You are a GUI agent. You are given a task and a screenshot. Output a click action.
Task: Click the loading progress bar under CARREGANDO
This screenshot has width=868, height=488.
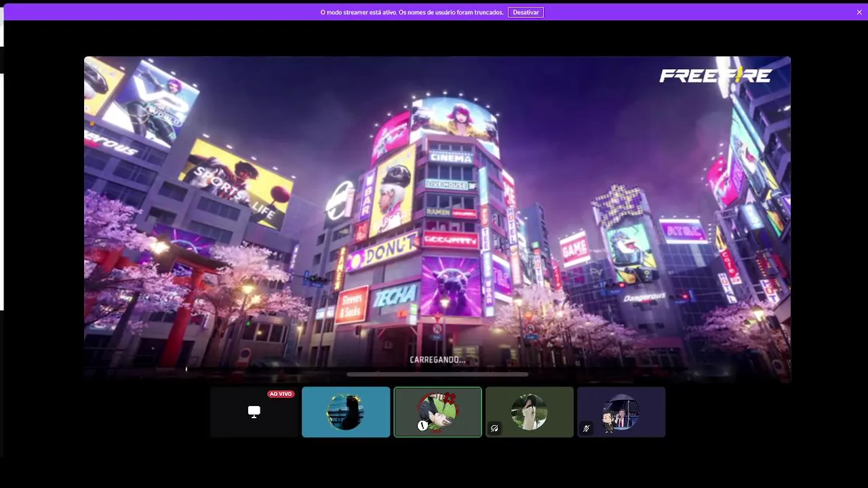[x=437, y=374]
